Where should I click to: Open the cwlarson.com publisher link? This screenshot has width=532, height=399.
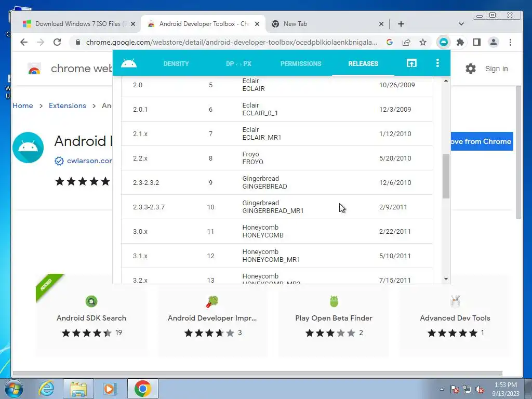(89, 161)
